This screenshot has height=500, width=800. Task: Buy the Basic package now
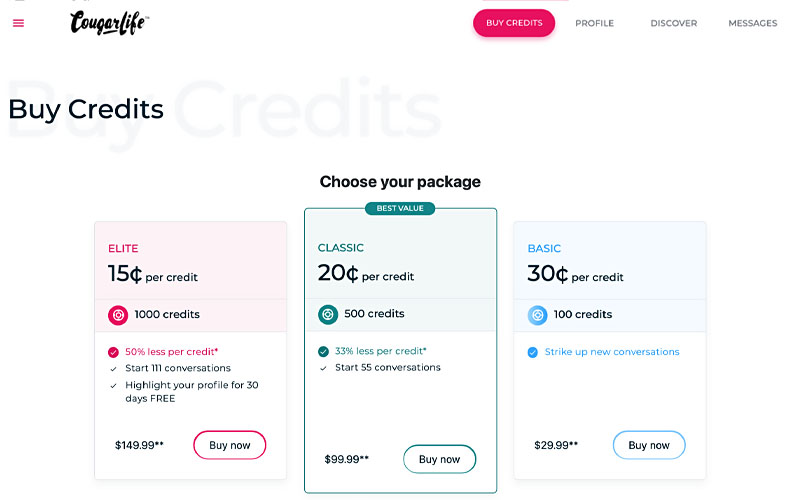pyautogui.click(x=649, y=445)
